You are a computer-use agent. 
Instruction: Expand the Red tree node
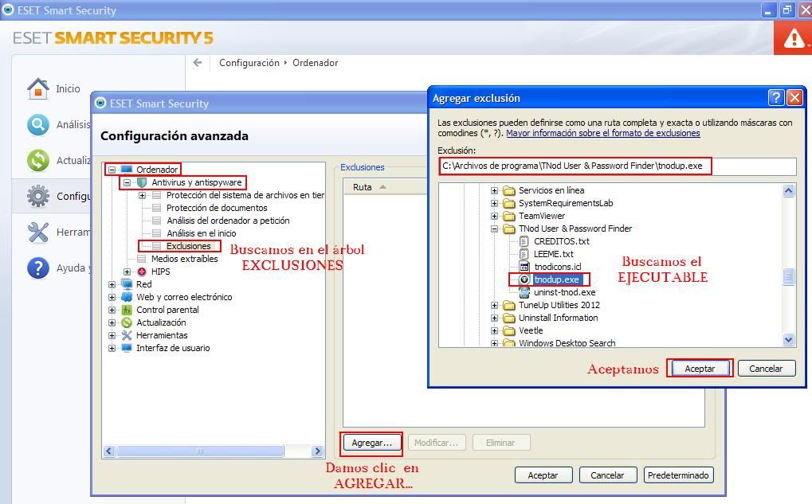[112, 284]
